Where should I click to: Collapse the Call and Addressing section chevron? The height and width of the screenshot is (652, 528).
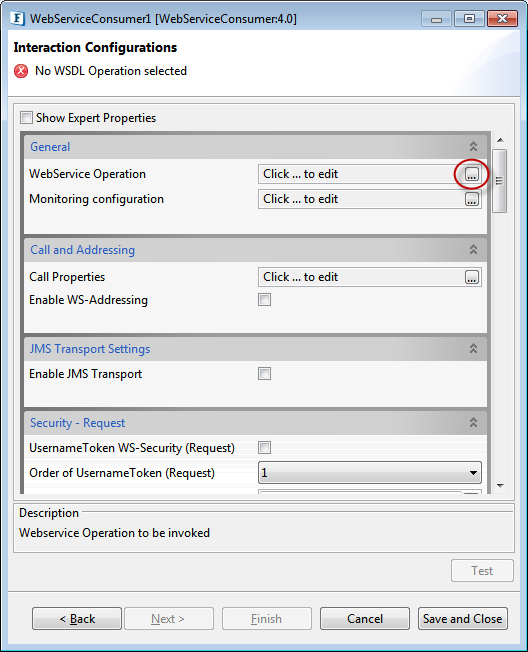tap(473, 249)
